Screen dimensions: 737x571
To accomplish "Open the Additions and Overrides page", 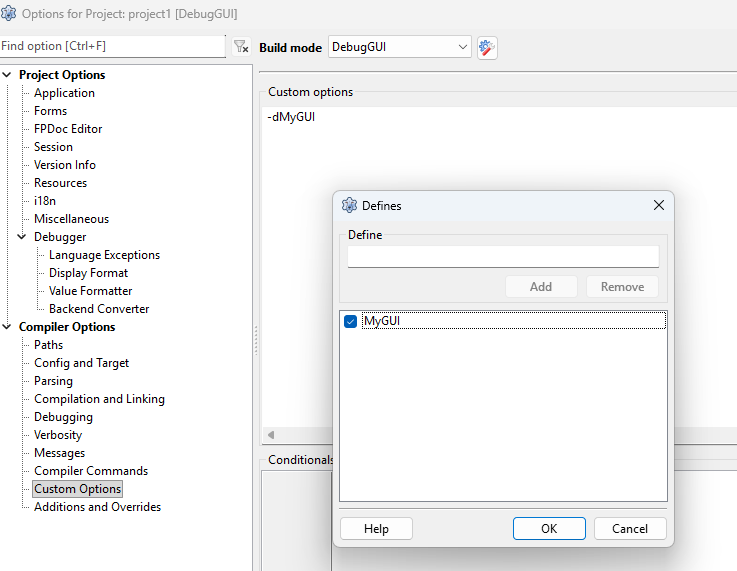I will (97, 507).
